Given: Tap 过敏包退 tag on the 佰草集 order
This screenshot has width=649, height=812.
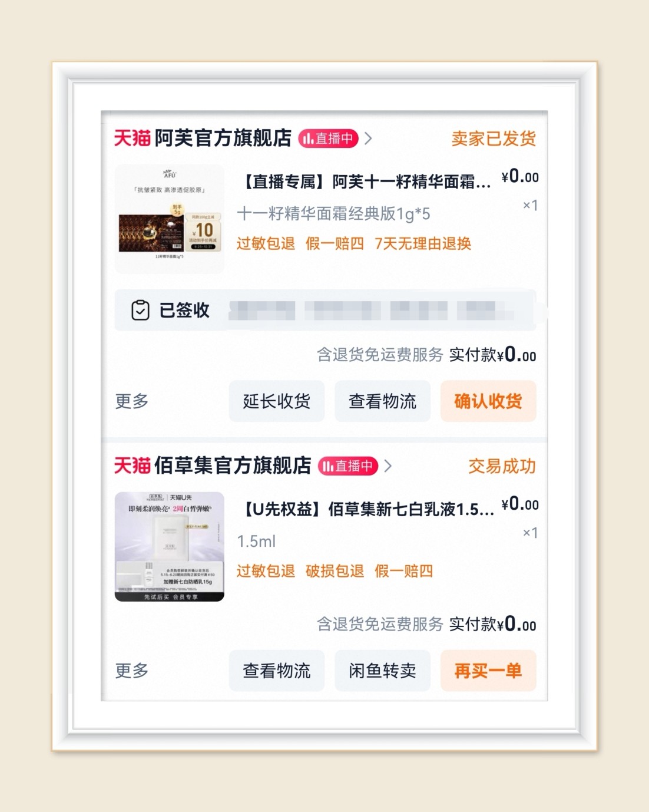Looking at the screenshot, I should click(266, 571).
